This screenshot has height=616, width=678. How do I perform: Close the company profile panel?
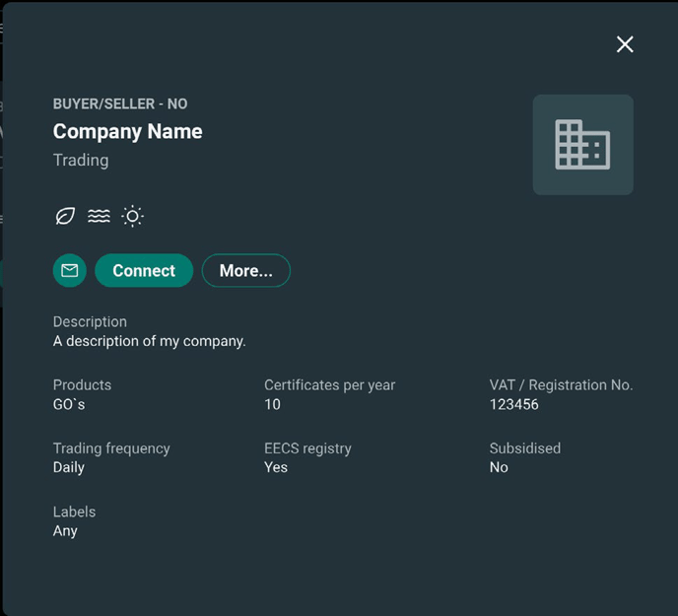pos(625,44)
